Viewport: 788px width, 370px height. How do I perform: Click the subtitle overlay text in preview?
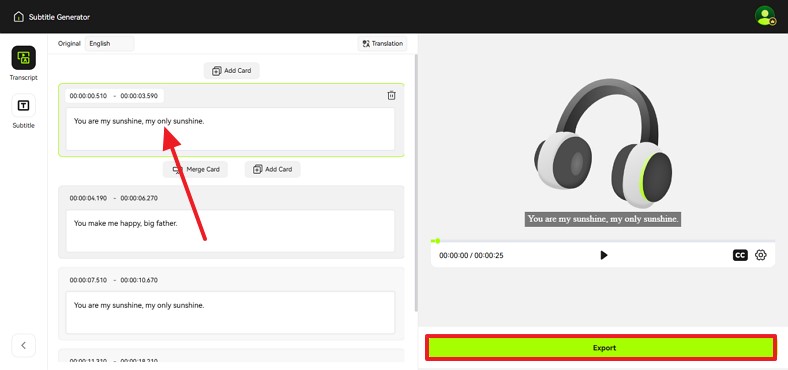pyautogui.click(x=603, y=219)
